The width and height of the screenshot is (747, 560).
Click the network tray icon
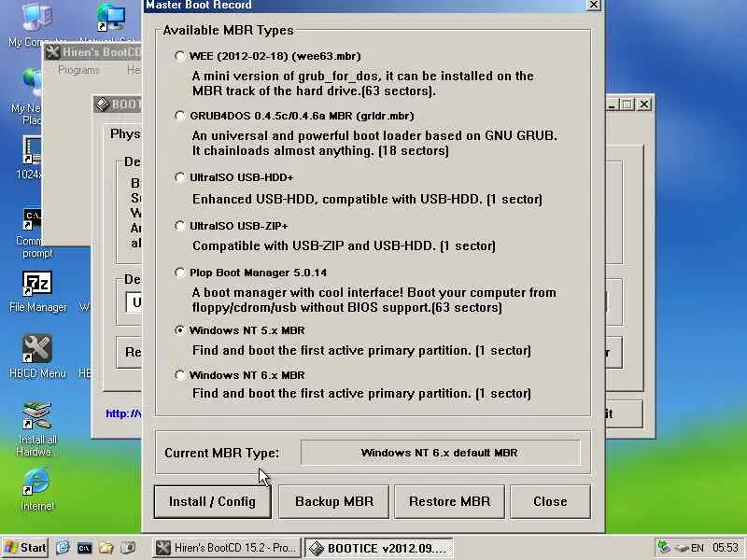[x=663, y=547]
